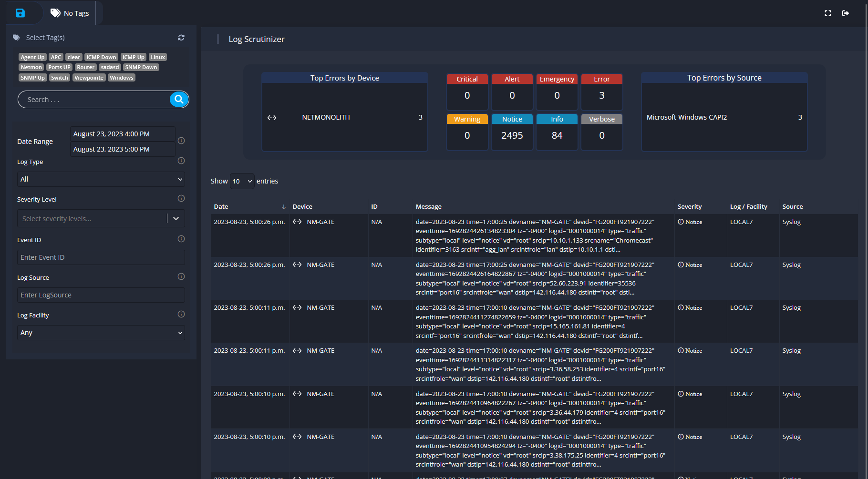This screenshot has height=479, width=868.
Task: Click the Critical severity counter
Action: pyautogui.click(x=467, y=92)
